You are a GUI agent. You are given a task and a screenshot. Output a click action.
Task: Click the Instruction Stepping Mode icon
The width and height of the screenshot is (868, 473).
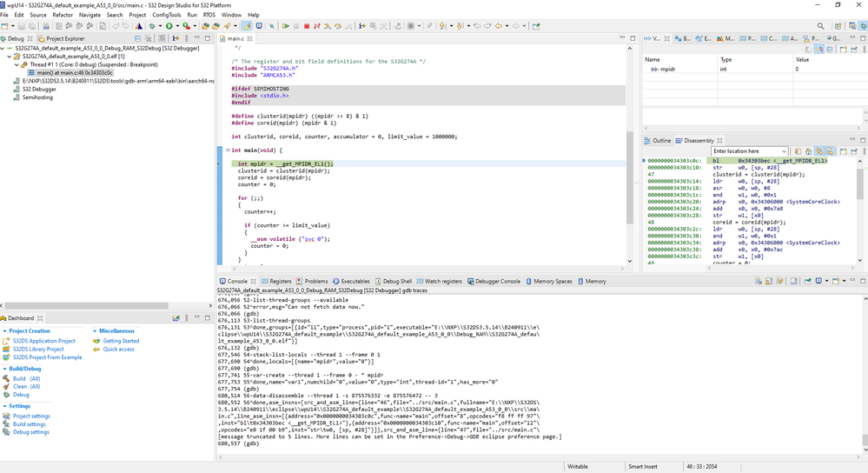(x=362, y=26)
